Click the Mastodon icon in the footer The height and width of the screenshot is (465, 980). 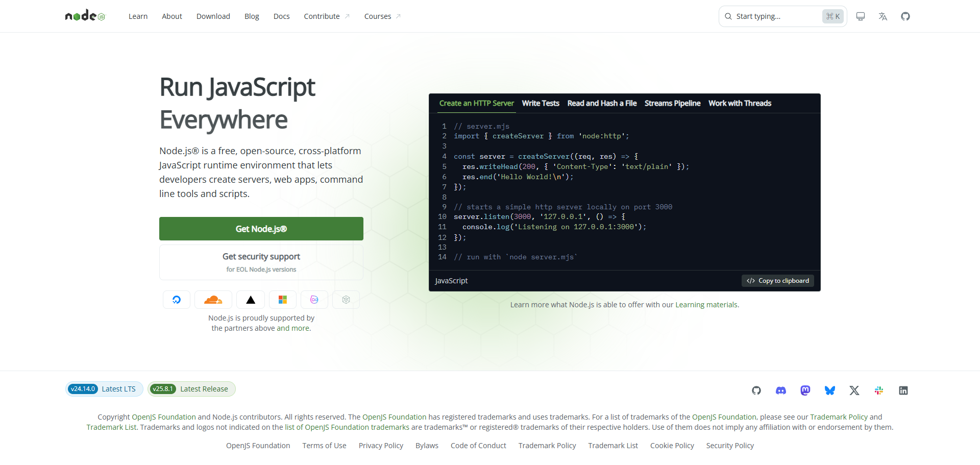click(x=805, y=390)
